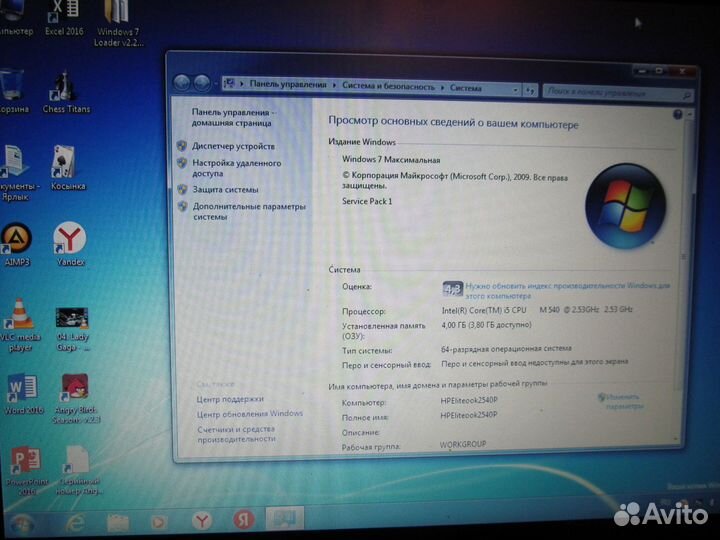
Task: Open Центр поддержки link
Action: point(230,399)
